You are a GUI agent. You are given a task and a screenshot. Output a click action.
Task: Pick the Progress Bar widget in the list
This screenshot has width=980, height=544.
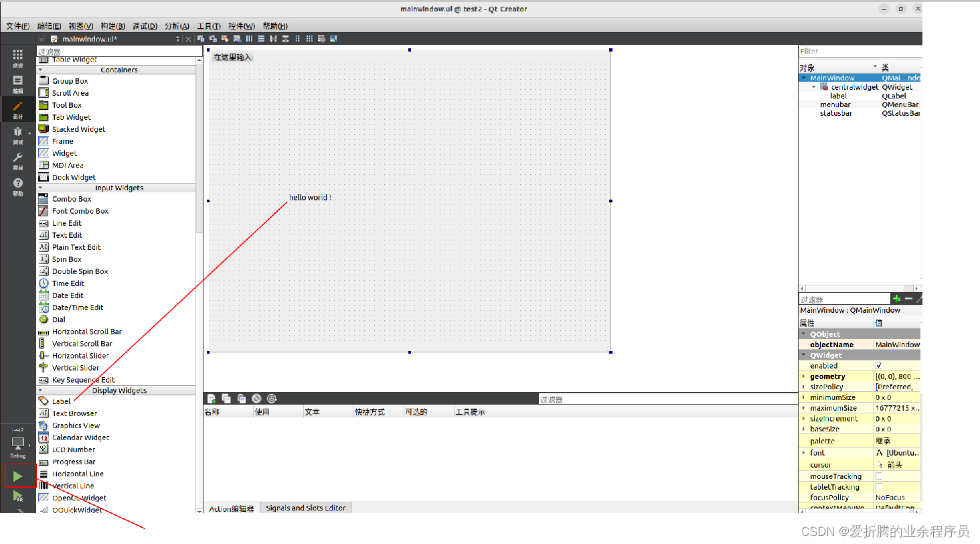[74, 462]
